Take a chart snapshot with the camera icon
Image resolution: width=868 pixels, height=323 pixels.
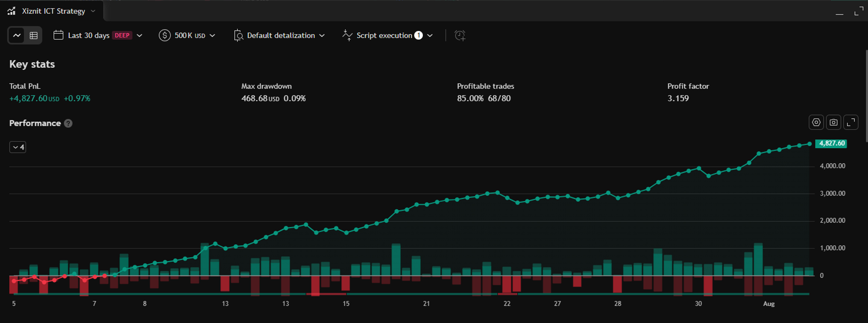pyautogui.click(x=833, y=122)
